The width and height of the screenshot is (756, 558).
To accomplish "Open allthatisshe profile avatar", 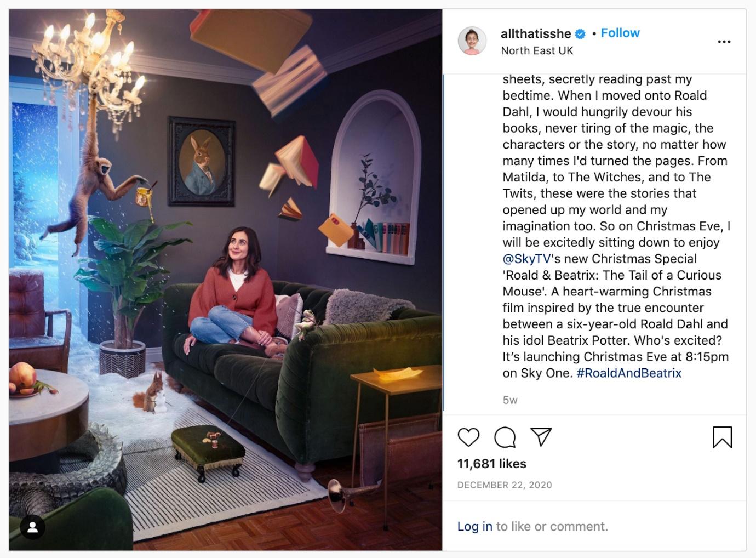I will pyautogui.click(x=472, y=41).
